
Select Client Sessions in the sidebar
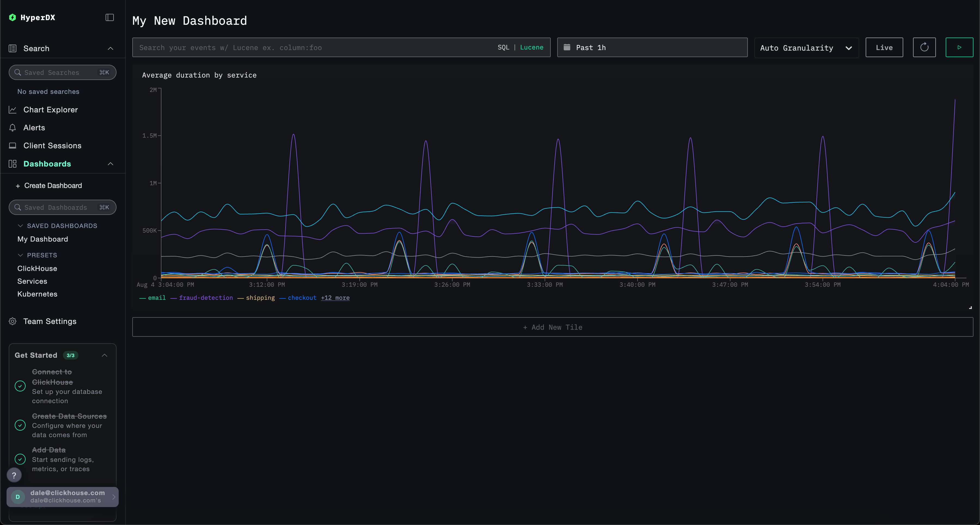coord(52,145)
